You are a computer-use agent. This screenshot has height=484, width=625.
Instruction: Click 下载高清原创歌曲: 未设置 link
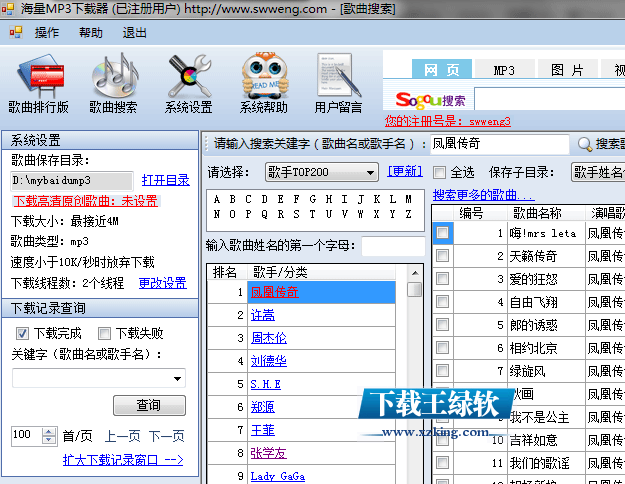86,201
